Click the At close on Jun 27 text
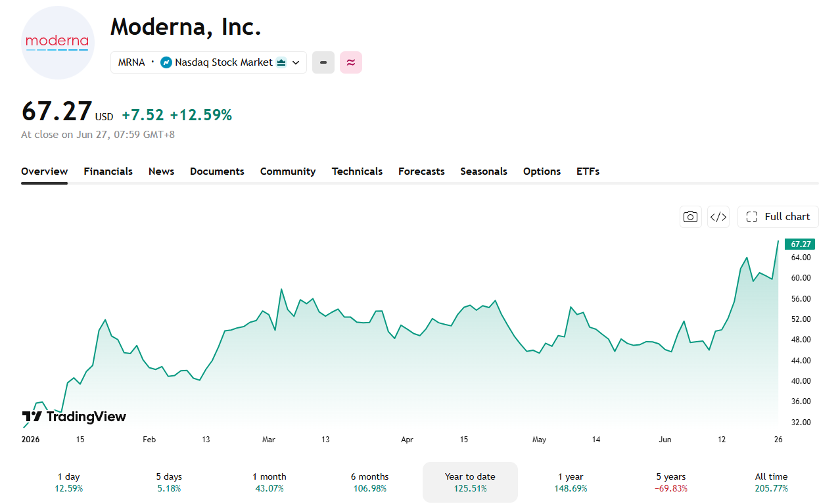840x504 pixels. tap(98, 135)
